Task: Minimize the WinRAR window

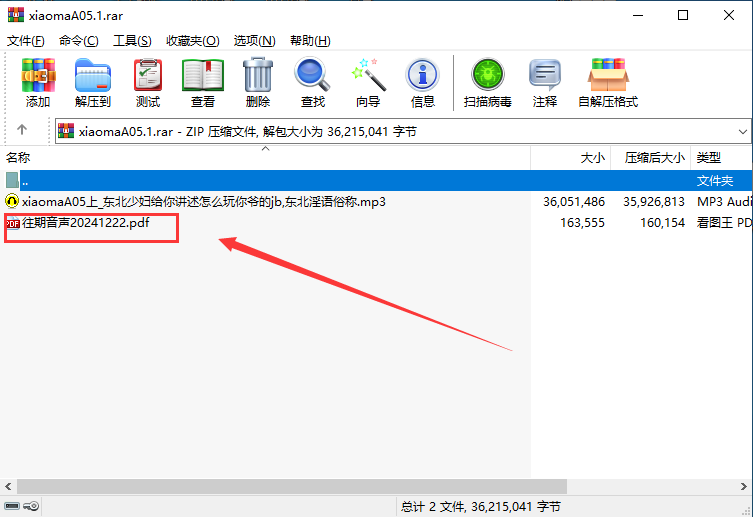Action: coord(638,15)
